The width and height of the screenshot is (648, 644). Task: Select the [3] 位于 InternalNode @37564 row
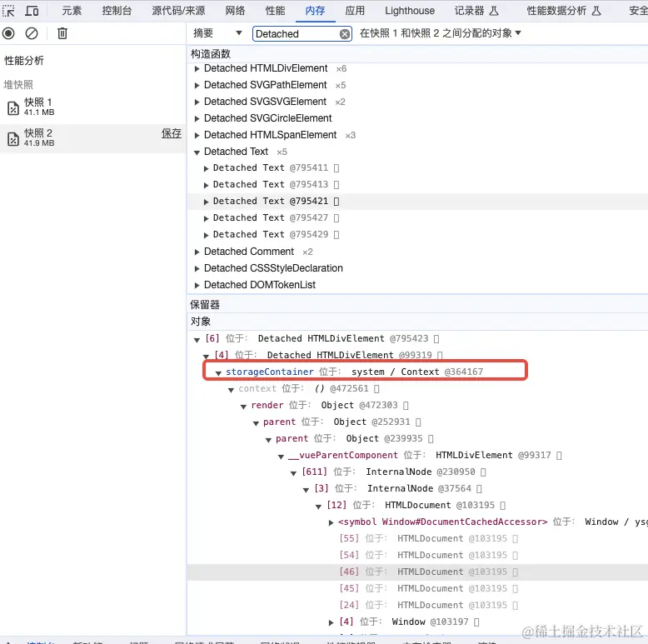[x=417, y=488]
